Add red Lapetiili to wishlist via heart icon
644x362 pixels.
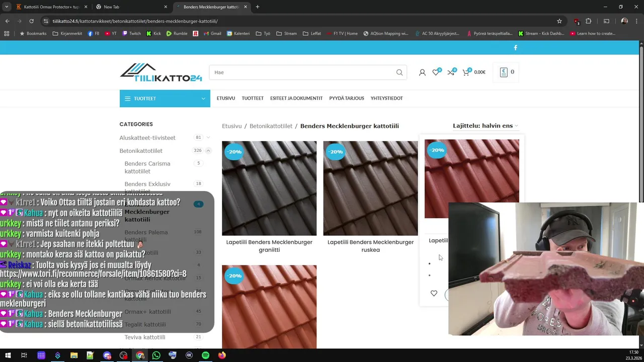click(x=434, y=294)
